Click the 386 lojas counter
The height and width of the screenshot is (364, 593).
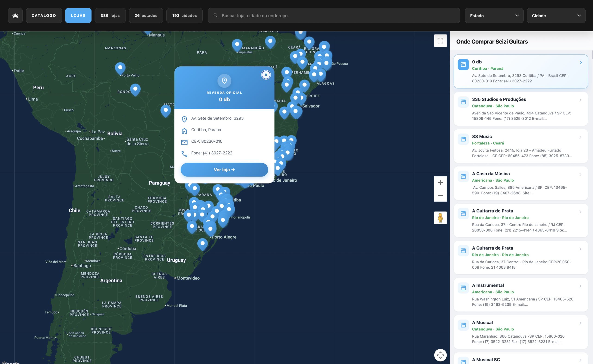point(110,16)
